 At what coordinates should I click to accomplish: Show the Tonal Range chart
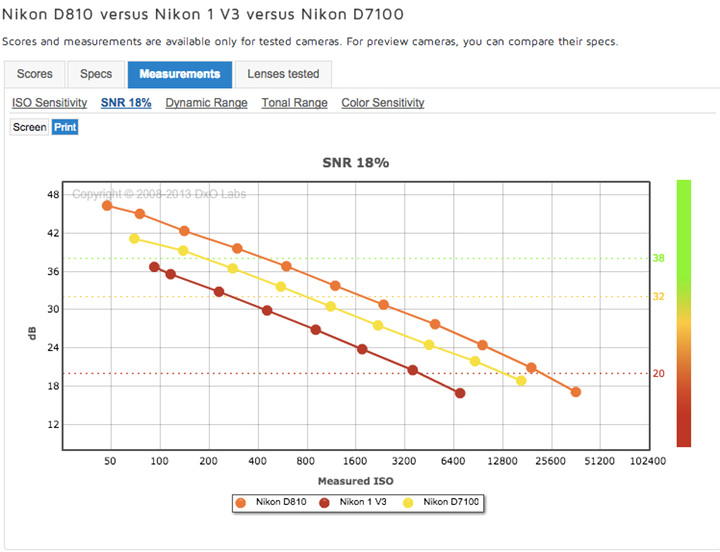294,103
